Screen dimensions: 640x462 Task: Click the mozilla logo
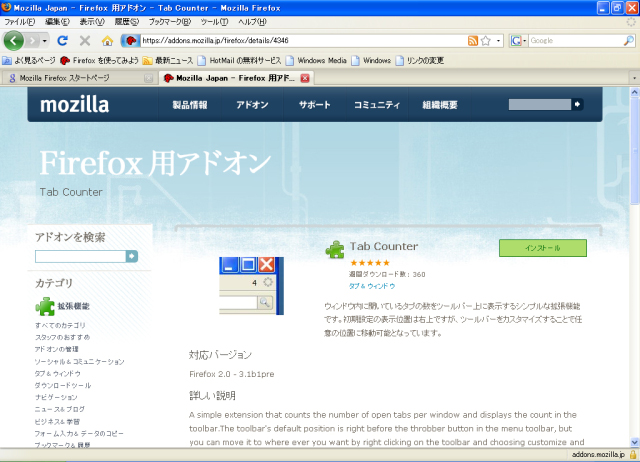coord(74,104)
